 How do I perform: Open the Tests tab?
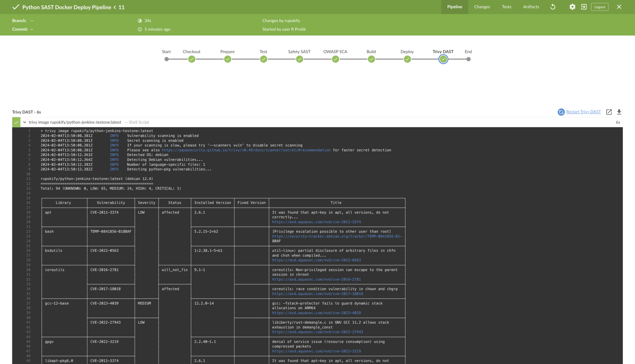coord(506,7)
